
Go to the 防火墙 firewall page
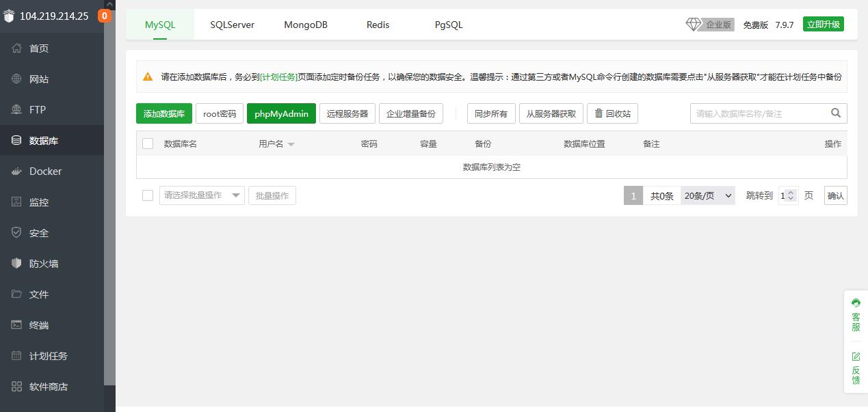click(42, 263)
